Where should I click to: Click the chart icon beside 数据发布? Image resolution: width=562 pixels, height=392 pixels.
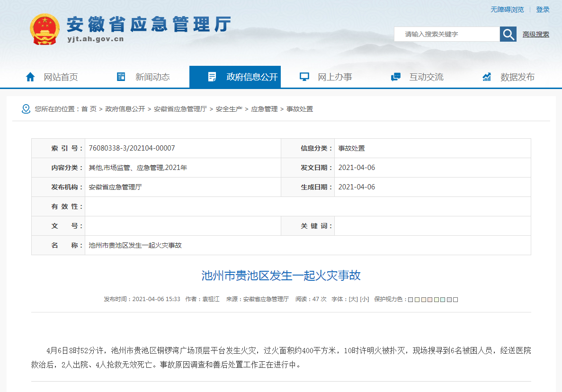click(x=487, y=77)
